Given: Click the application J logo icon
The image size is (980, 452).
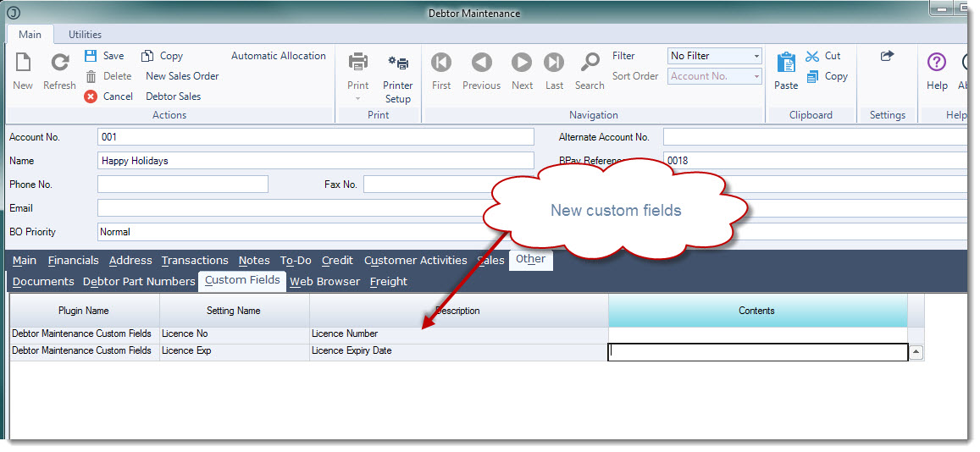Looking at the screenshot, I should pos(13,13).
